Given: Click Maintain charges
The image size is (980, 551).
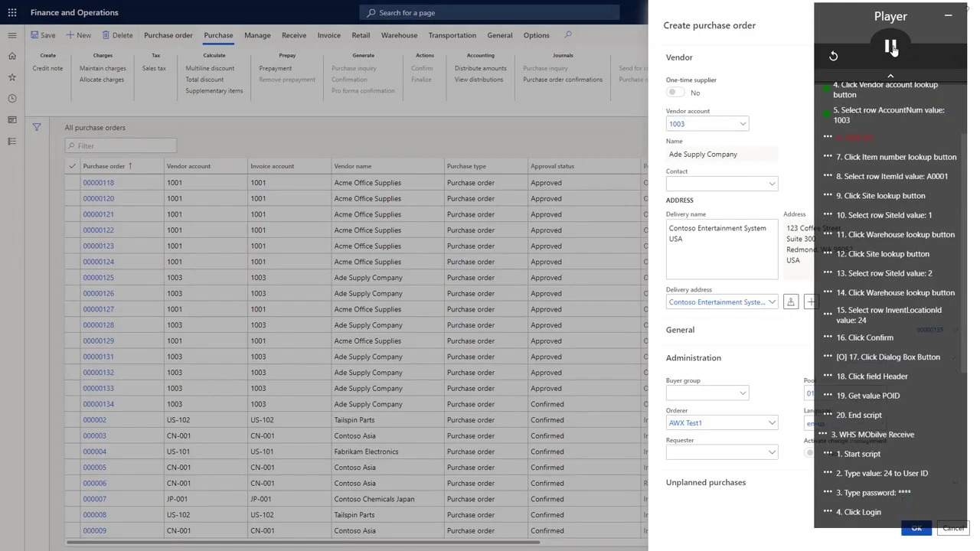Looking at the screenshot, I should coord(103,68).
